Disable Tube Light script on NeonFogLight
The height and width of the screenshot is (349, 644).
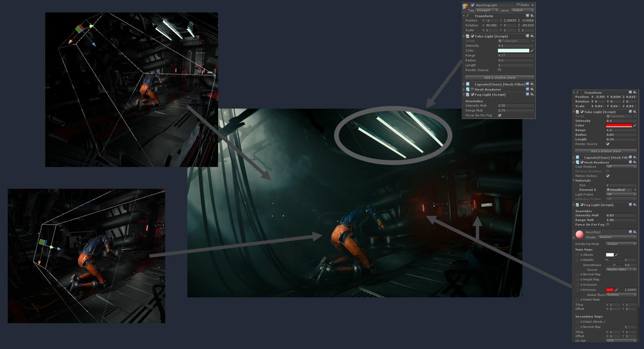tap(472, 36)
